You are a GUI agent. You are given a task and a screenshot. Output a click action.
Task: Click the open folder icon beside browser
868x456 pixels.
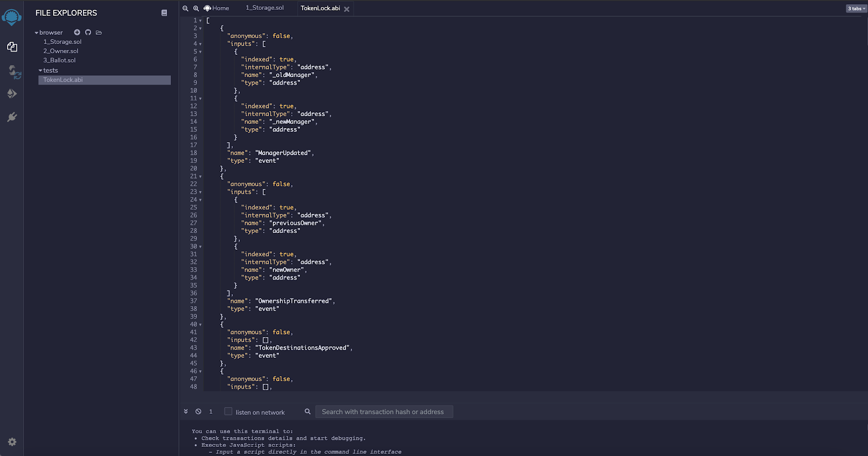[x=99, y=33]
